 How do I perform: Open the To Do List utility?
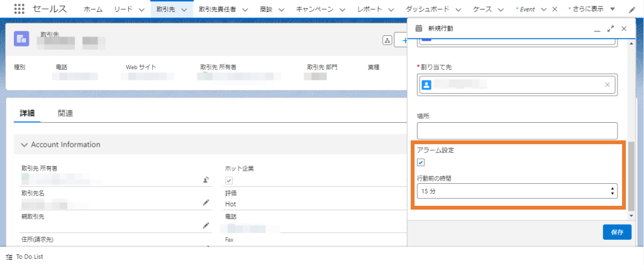(x=24, y=257)
